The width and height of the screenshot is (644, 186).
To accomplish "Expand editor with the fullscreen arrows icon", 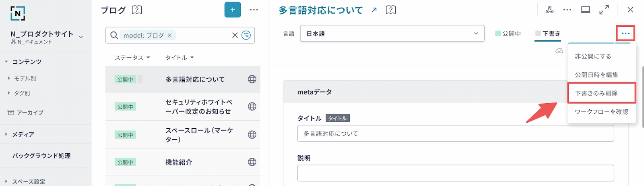I will pos(604,10).
